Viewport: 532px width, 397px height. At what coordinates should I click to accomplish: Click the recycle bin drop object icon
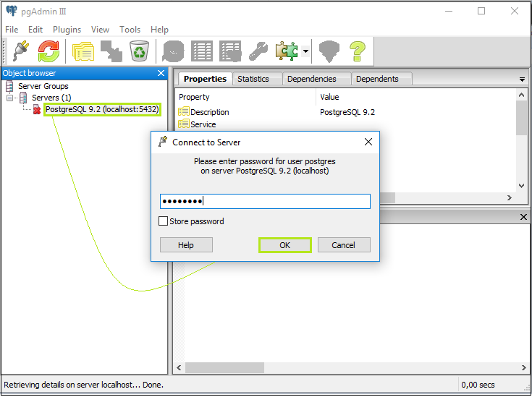[139, 51]
